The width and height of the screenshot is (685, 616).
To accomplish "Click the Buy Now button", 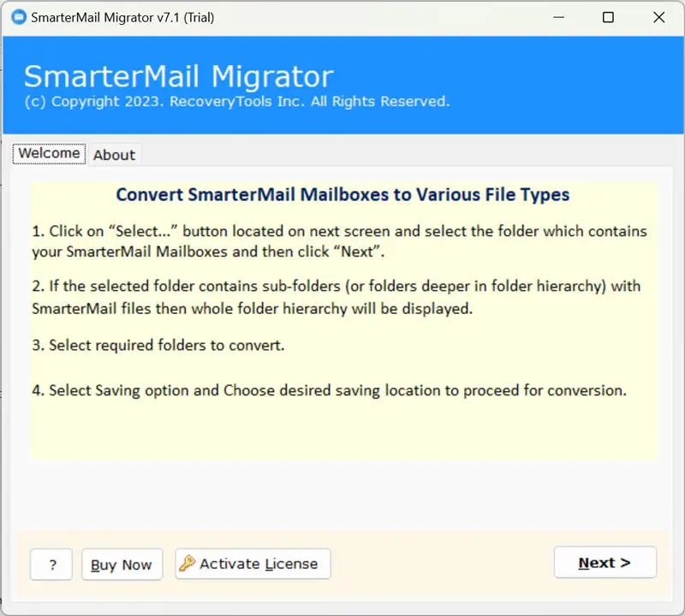I will pyautogui.click(x=122, y=564).
